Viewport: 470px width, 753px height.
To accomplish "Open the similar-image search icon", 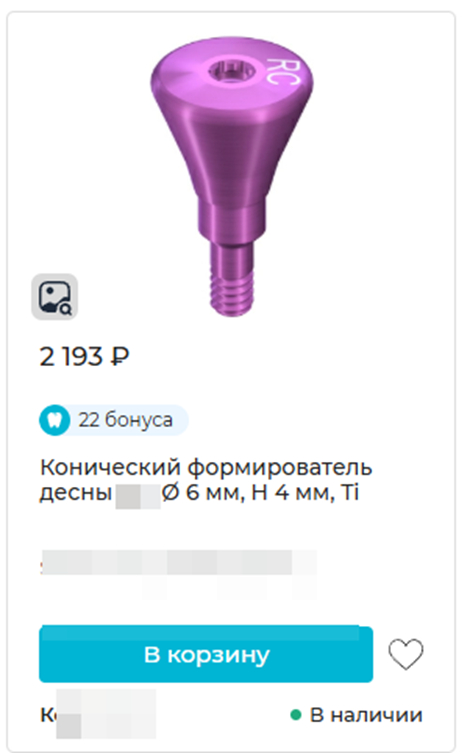I will (x=55, y=297).
